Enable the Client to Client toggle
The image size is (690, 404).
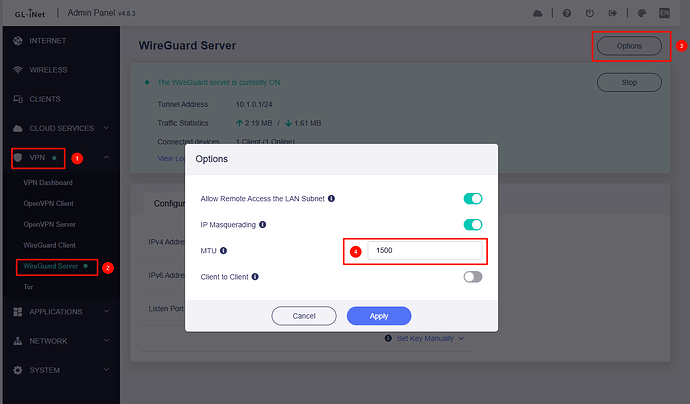point(472,277)
